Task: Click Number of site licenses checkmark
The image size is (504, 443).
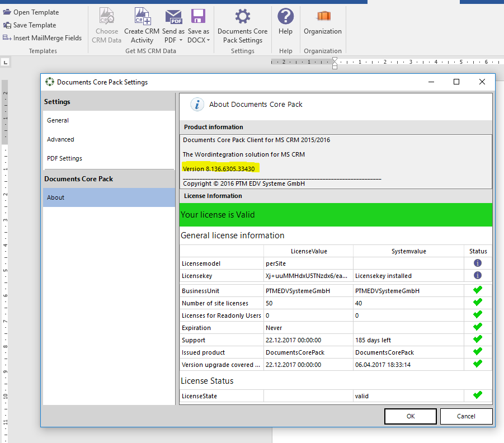Action: [478, 302]
